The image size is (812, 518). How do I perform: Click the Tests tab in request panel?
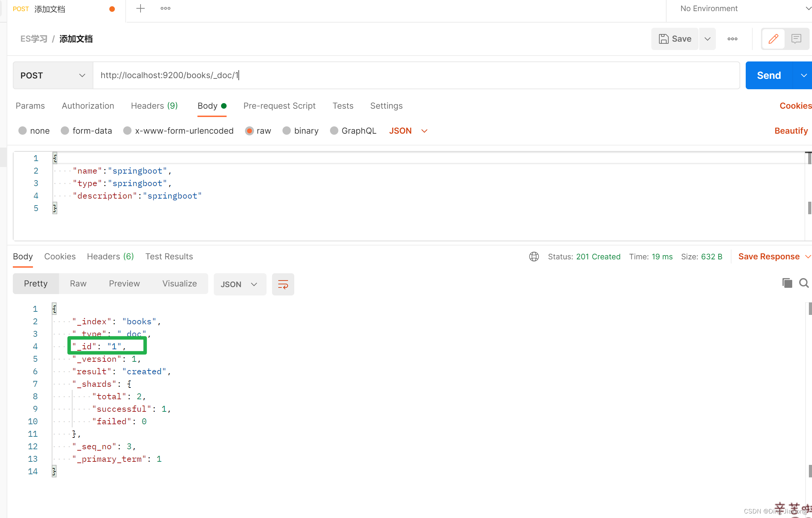pyautogui.click(x=343, y=106)
